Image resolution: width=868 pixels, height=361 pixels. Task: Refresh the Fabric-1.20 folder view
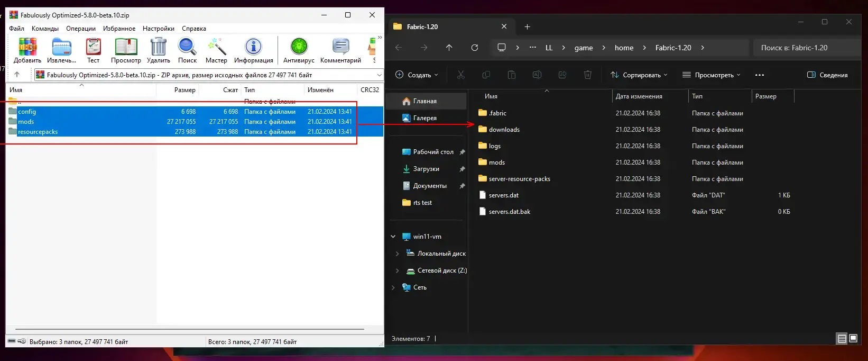pos(475,48)
